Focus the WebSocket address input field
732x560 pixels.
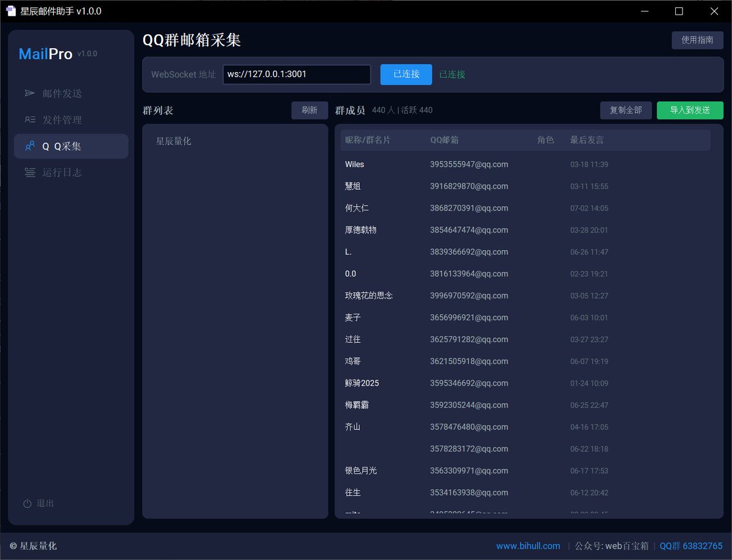(x=296, y=74)
